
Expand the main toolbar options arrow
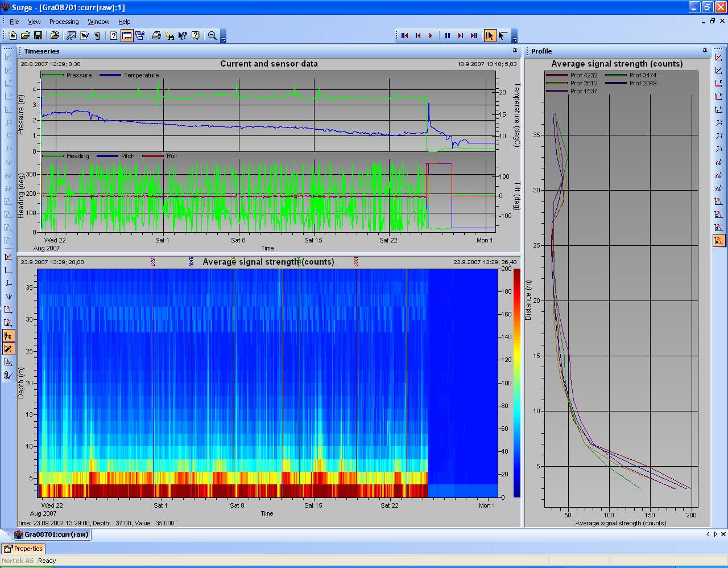224,39
